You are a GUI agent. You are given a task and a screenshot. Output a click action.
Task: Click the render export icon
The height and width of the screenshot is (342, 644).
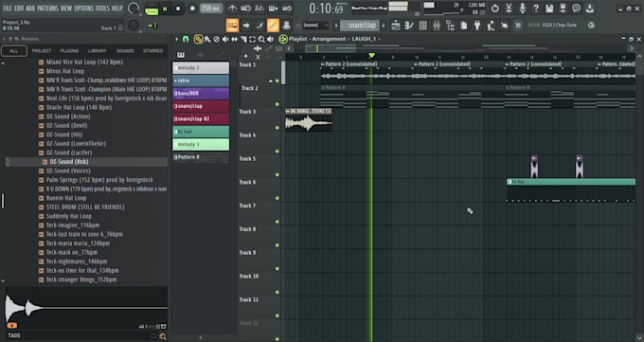coord(563,9)
